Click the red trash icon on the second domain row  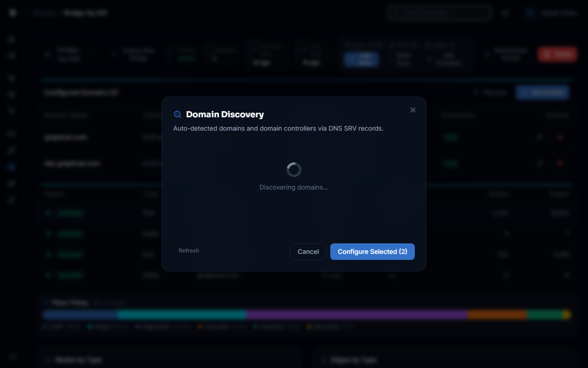pyautogui.click(x=560, y=163)
